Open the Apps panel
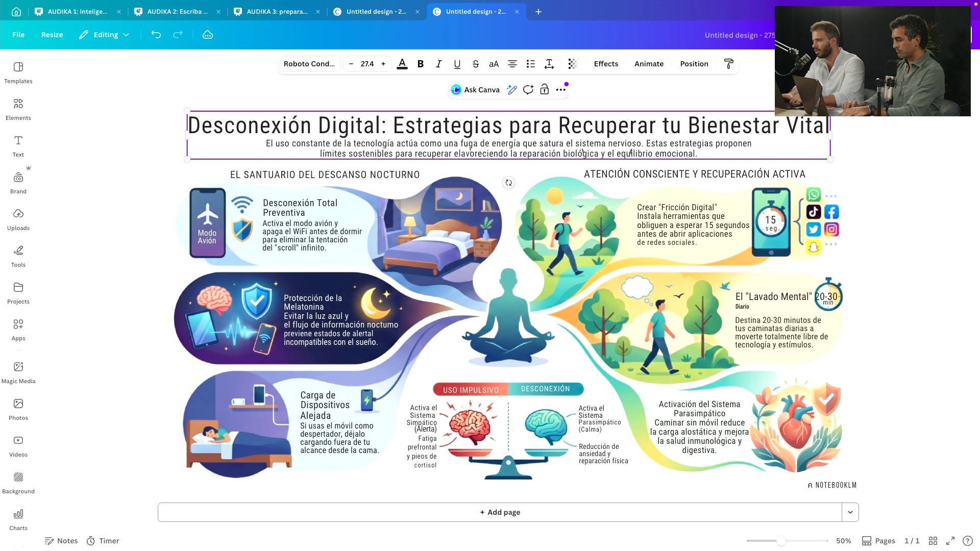980x551 pixels. click(x=18, y=330)
